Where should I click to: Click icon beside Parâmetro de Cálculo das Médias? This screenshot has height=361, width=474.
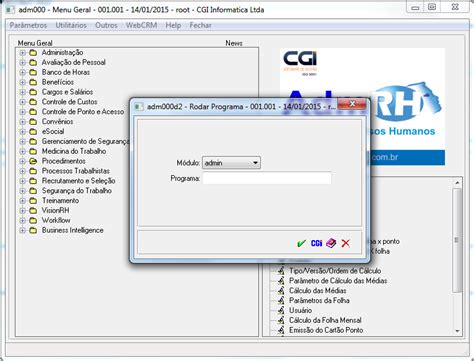[x=281, y=281]
